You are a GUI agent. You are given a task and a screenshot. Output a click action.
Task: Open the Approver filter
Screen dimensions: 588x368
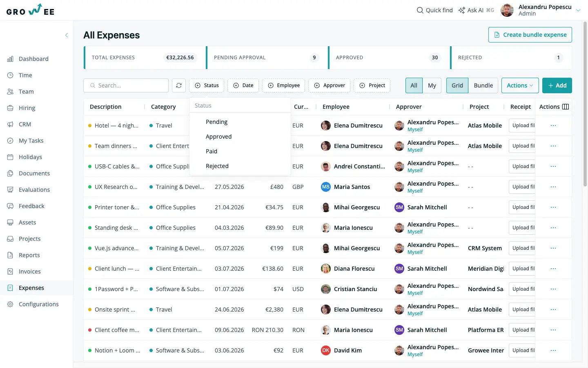329,85
